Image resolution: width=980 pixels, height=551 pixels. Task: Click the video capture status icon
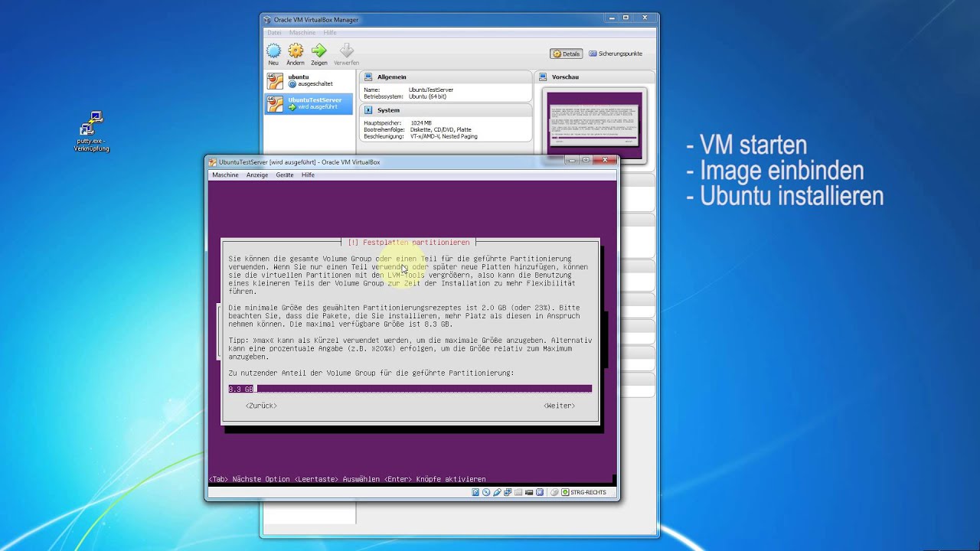529,492
